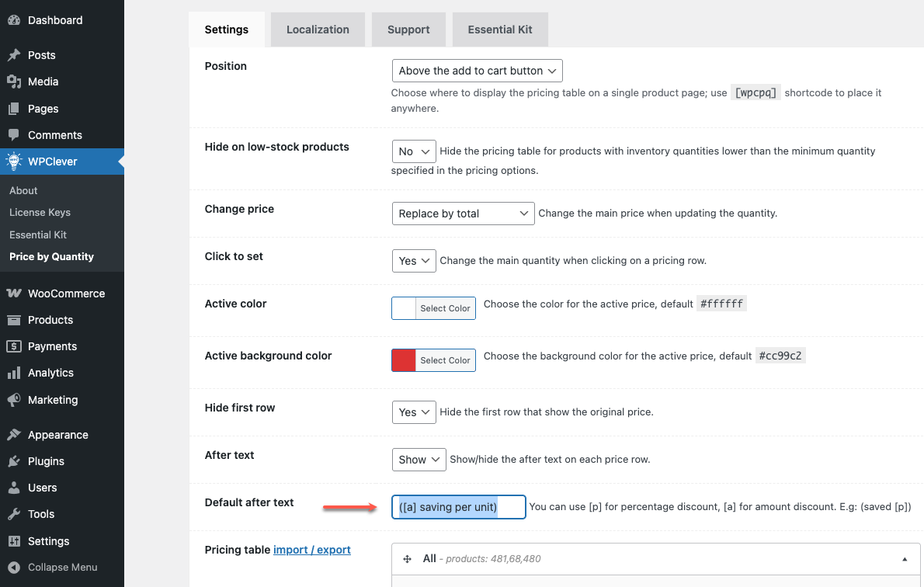Viewport: 924px width, 587px height.
Task: Open License Keys submenu item
Action: pos(40,212)
